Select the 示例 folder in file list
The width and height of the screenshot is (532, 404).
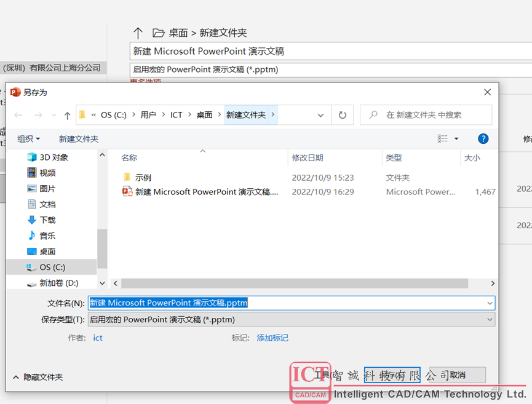point(143,178)
